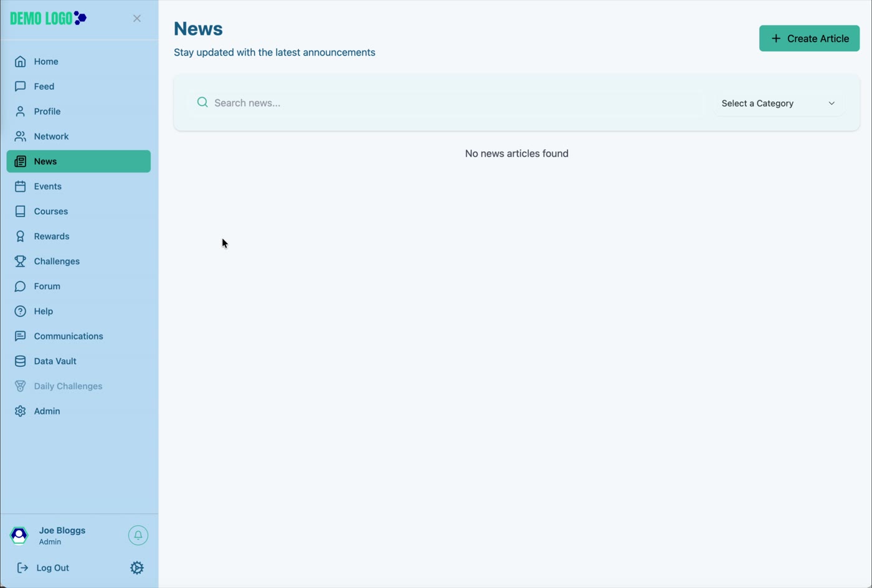The height and width of the screenshot is (588, 872).
Task: Click the Challenges trophy icon
Action: (20, 261)
